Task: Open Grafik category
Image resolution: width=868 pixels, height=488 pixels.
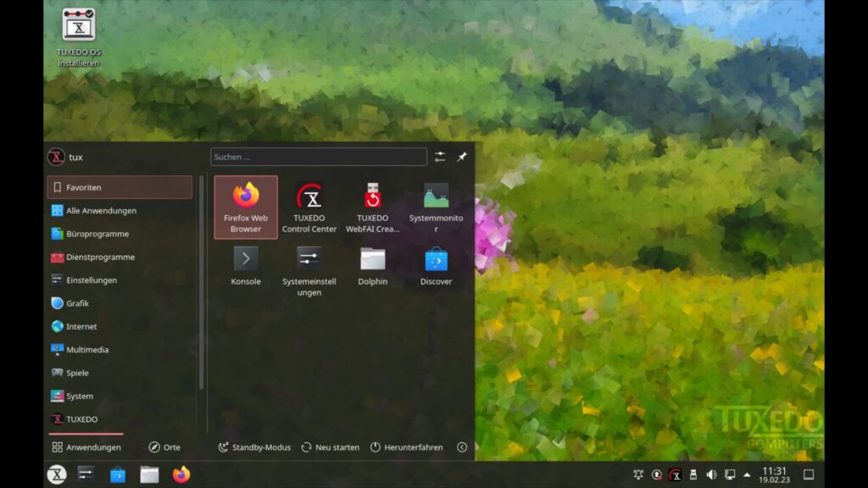Action: click(120, 304)
